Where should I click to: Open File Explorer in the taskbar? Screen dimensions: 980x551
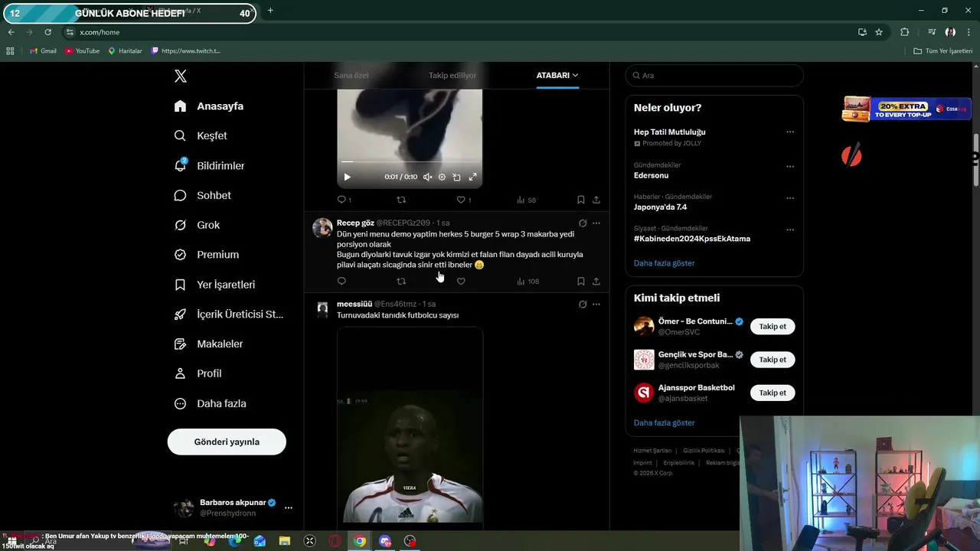[285, 541]
